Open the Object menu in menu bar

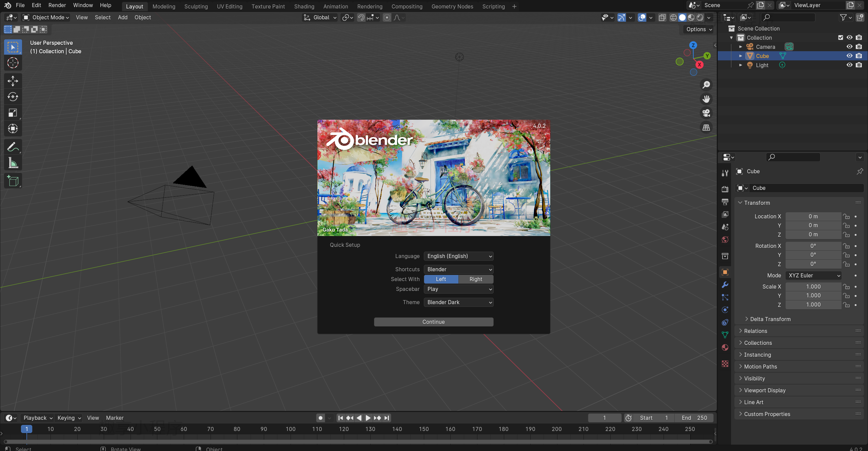142,17
